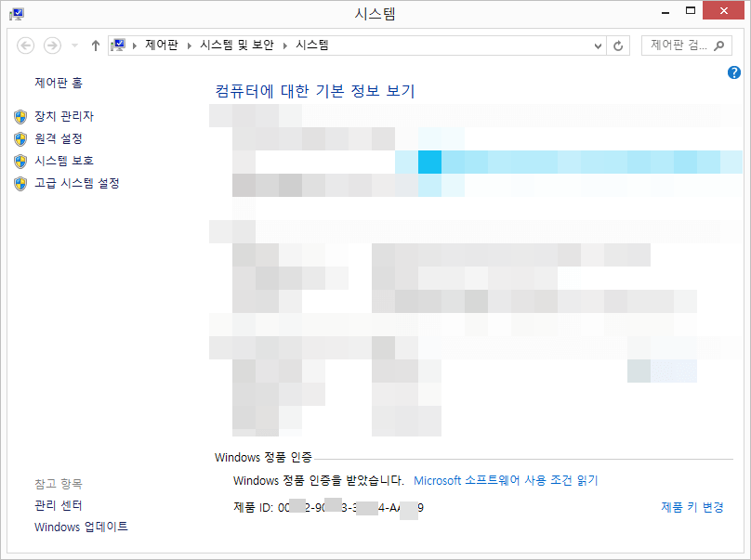Open the recent locations dropdown arrow
This screenshot has width=751, height=560.
pos(74,46)
